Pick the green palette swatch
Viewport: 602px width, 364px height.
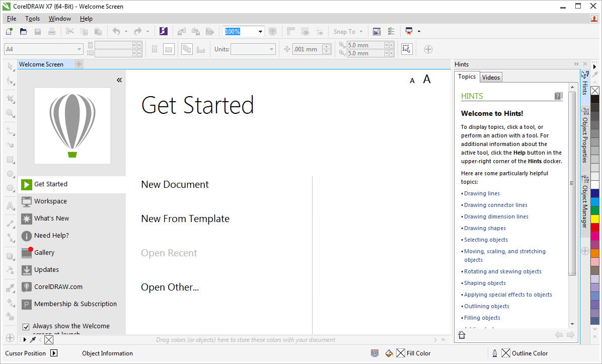[x=595, y=210]
